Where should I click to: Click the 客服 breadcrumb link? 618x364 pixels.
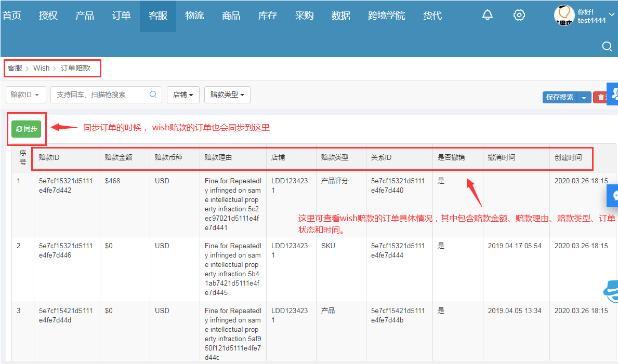[15, 68]
